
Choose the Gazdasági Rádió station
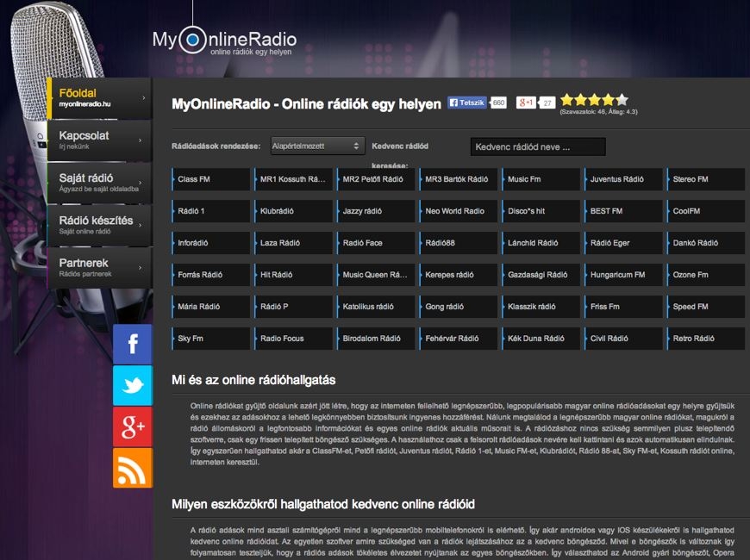541,275
